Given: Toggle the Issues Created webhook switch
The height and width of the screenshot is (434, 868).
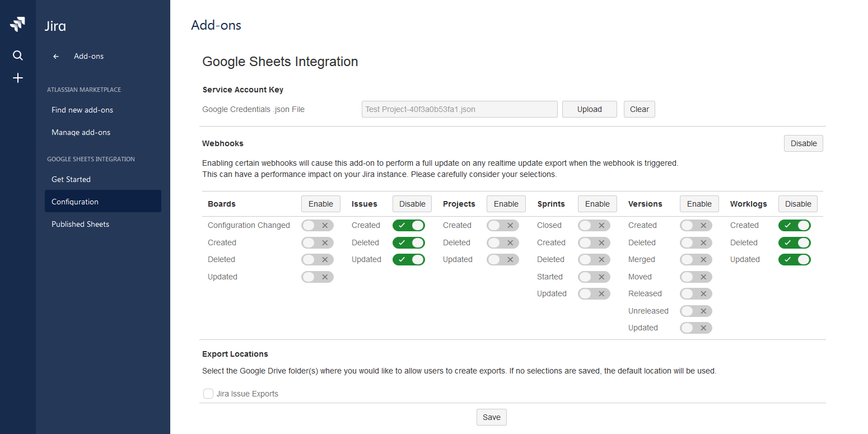Looking at the screenshot, I should [x=408, y=226].
